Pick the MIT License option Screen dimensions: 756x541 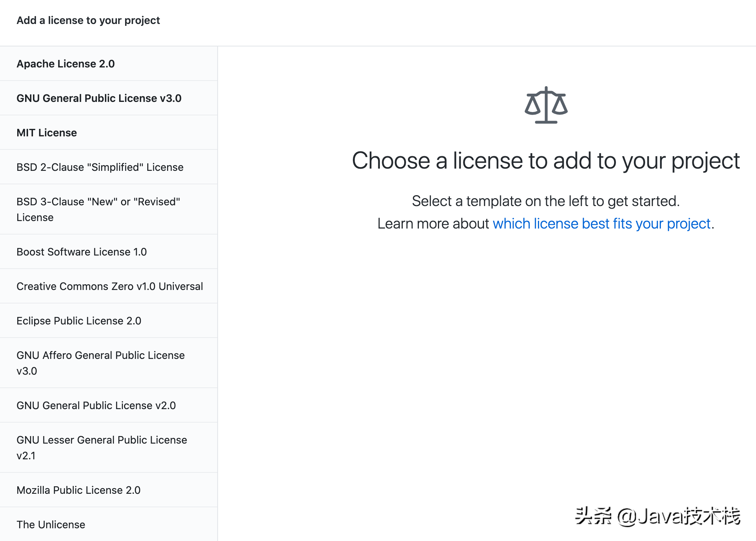(x=109, y=133)
